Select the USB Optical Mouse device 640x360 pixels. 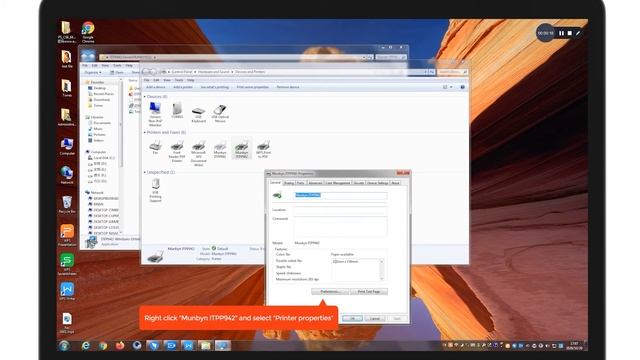tap(220, 113)
